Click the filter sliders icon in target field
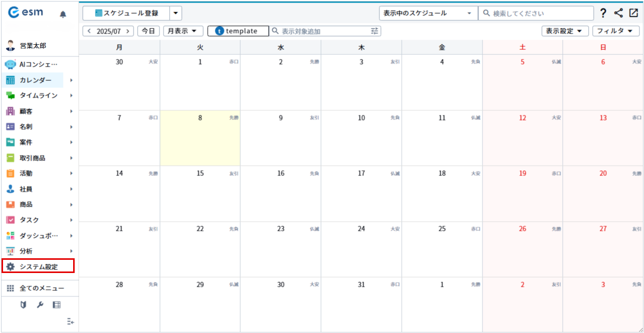Screen dimensions: 644x333 (375, 31)
